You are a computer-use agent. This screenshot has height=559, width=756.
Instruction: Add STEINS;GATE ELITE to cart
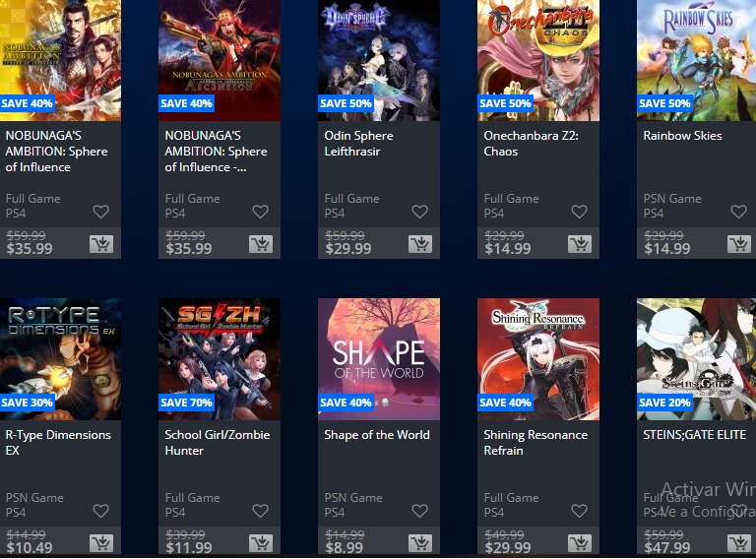(x=739, y=543)
